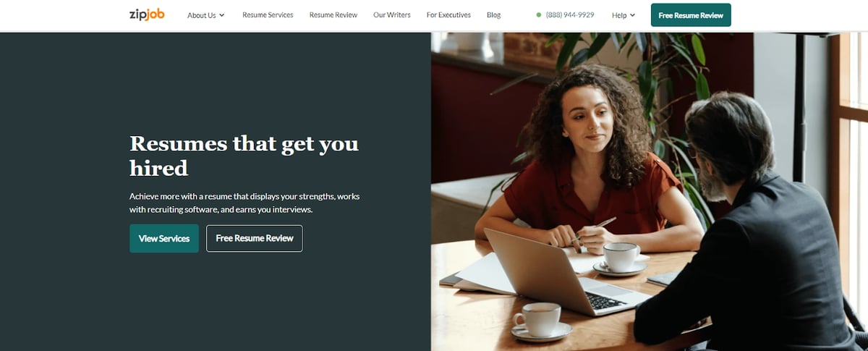The image size is (868, 351).
Task: Click the header Free Resume Review button
Action: [691, 15]
